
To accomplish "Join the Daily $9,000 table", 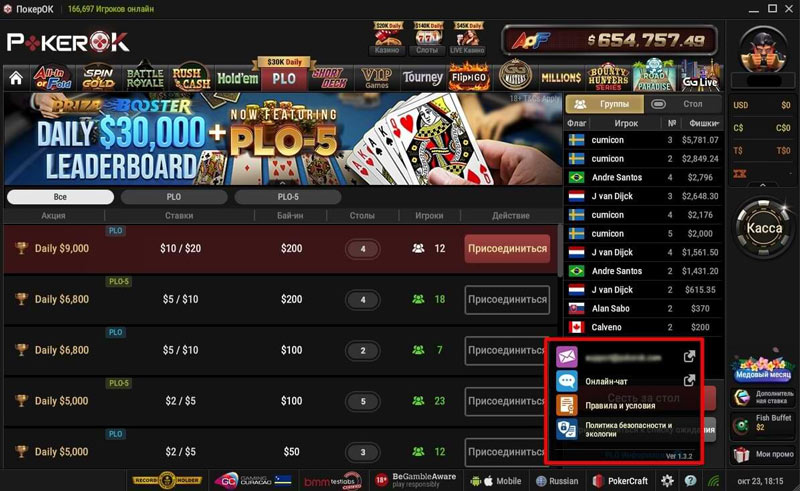I will tap(507, 249).
